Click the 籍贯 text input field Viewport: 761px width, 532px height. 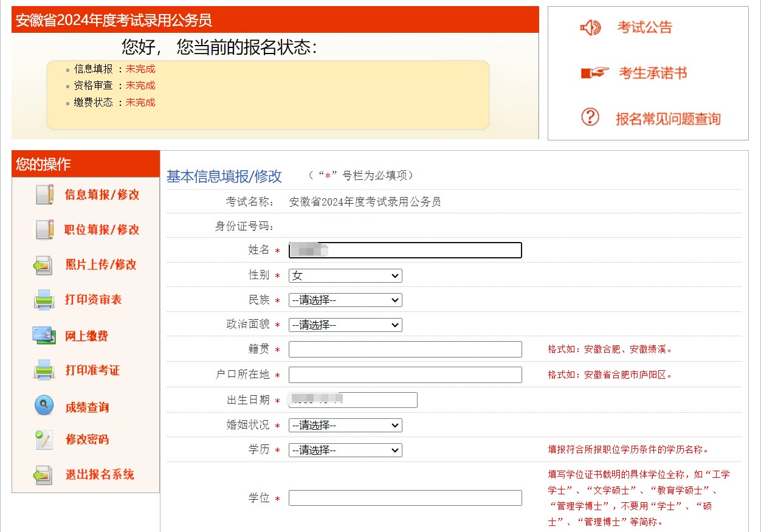click(405, 350)
